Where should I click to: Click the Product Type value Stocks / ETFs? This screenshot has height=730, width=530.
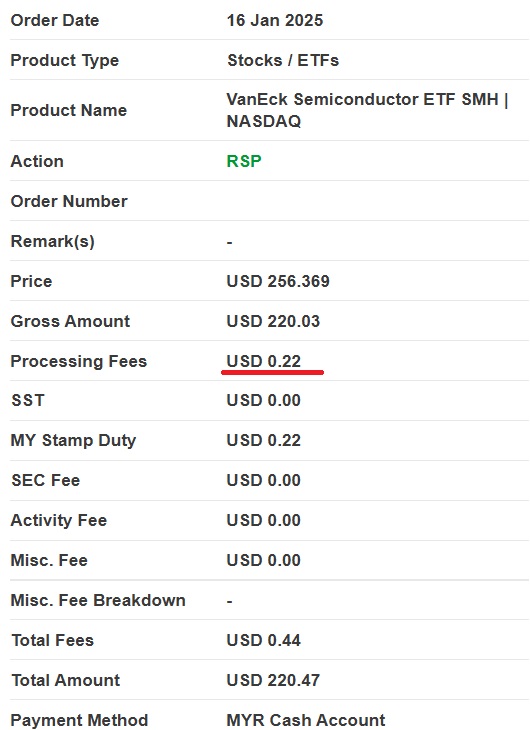tap(283, 61)
